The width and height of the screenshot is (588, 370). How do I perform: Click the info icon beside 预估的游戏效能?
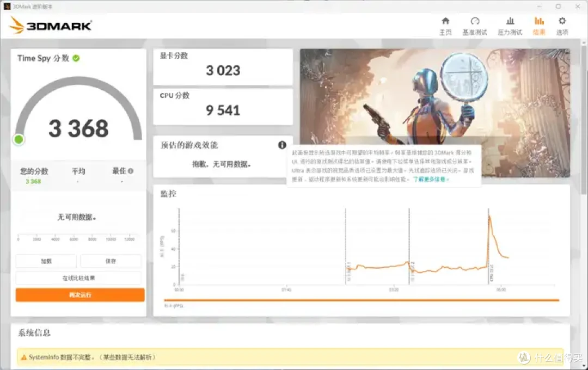point(282,145)
